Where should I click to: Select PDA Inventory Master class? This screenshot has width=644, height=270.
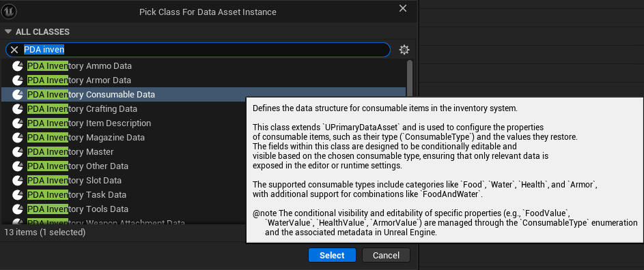[x=123, y=152]
